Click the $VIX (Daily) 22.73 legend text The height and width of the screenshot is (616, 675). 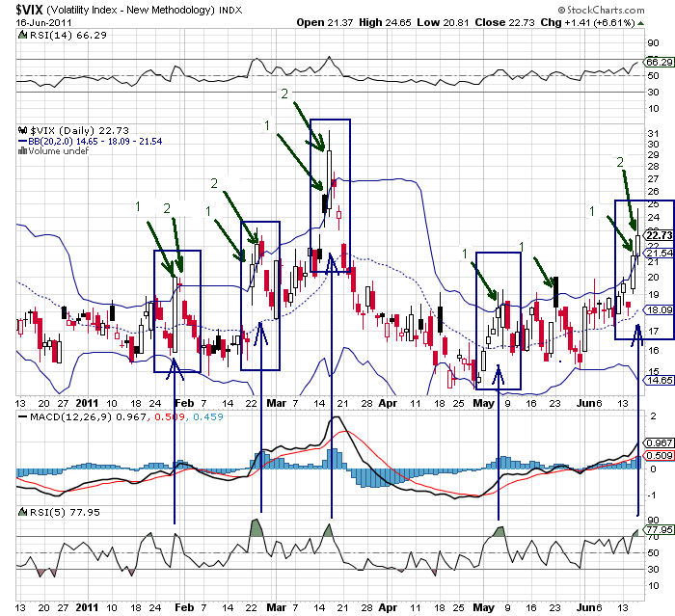tap(79, 130)
